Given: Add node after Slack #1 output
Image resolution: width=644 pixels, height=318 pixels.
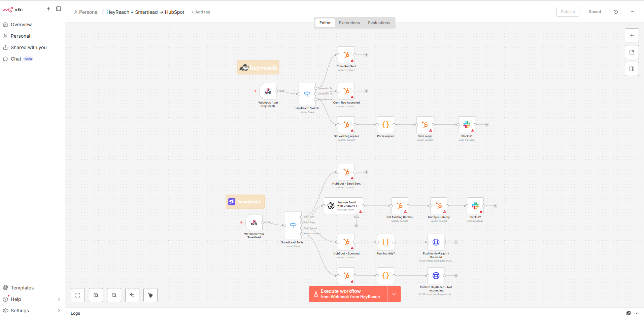Looking at the screenshot, I should (x=487, y=125).
